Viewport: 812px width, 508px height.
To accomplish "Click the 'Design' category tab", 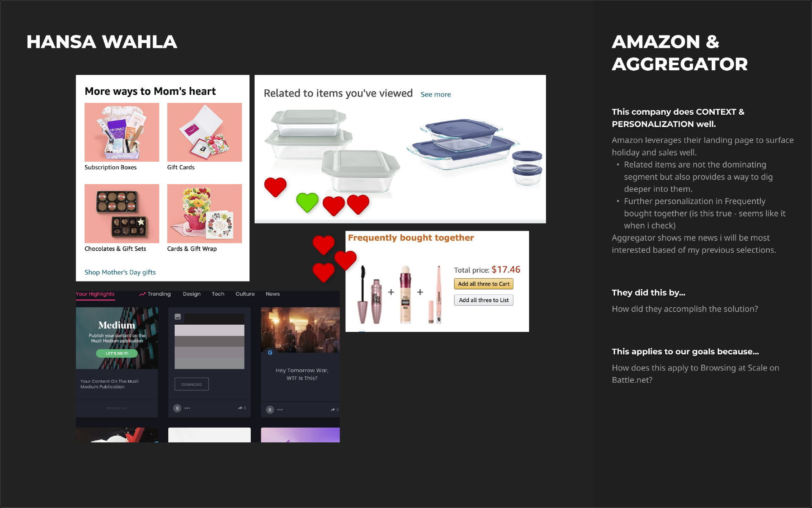I will (191, 294).
